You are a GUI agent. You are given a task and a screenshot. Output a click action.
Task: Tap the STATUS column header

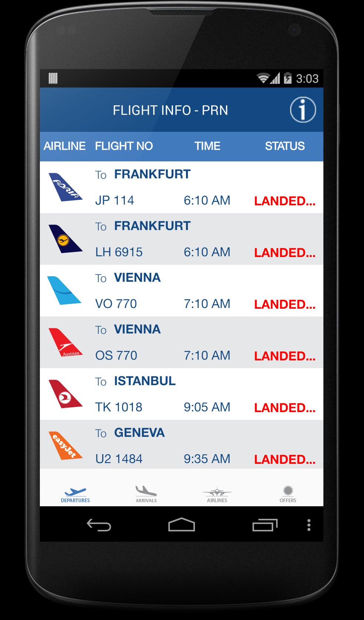click(285, 146)
